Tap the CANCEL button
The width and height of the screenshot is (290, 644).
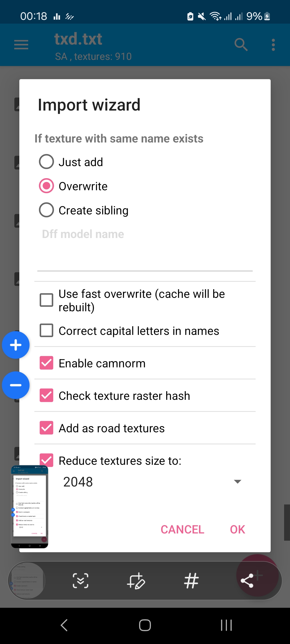point(183,529)
